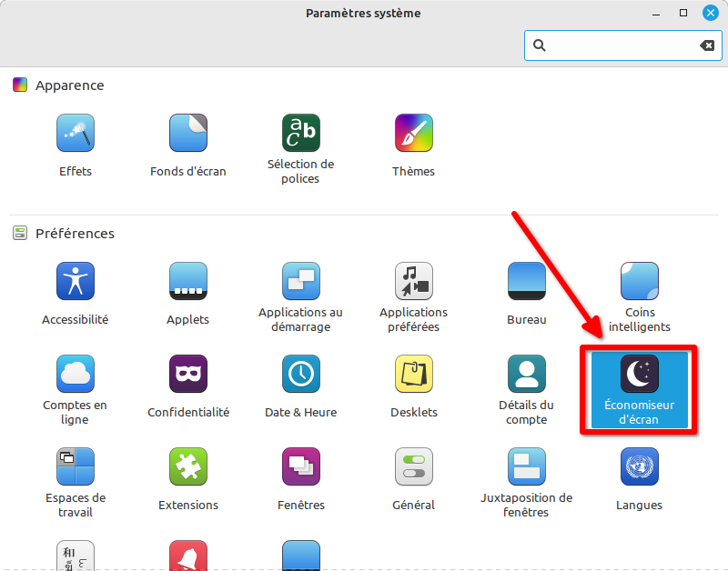Open Langues language settings
The height and width of the screenshot is (571, 728).
640,467
